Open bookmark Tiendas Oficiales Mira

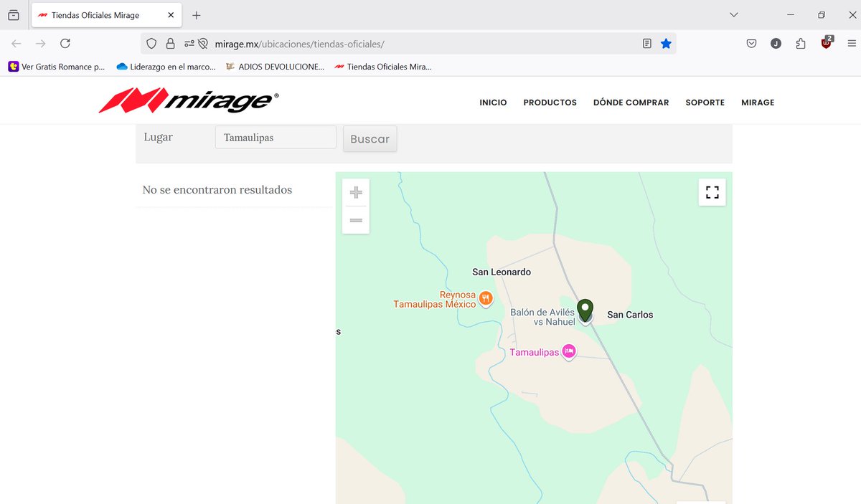click(383, 67)
